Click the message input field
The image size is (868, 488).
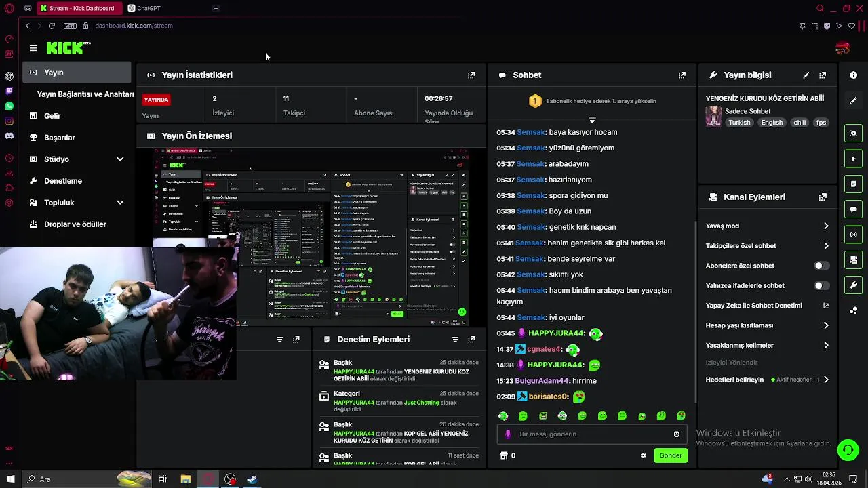tap(593, 434)
